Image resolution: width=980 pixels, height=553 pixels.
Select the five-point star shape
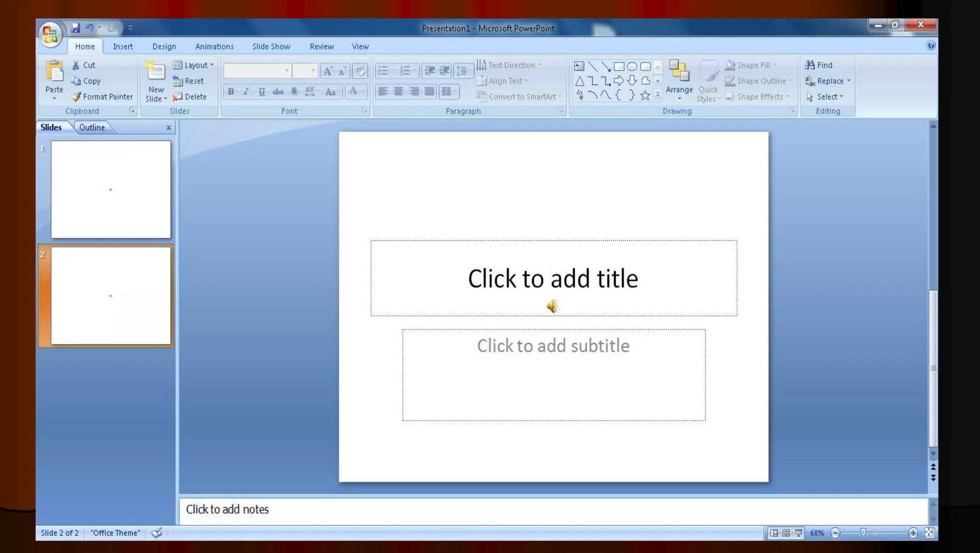(x=645, y=95)
